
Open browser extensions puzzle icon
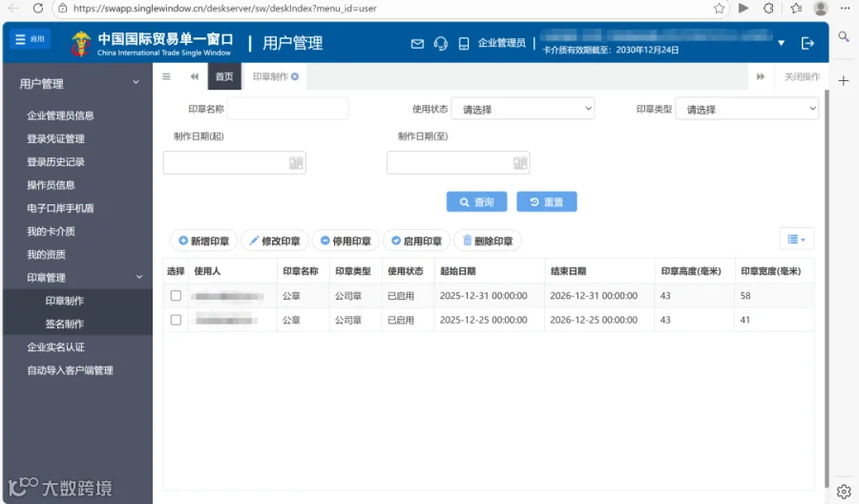[768, 9]
